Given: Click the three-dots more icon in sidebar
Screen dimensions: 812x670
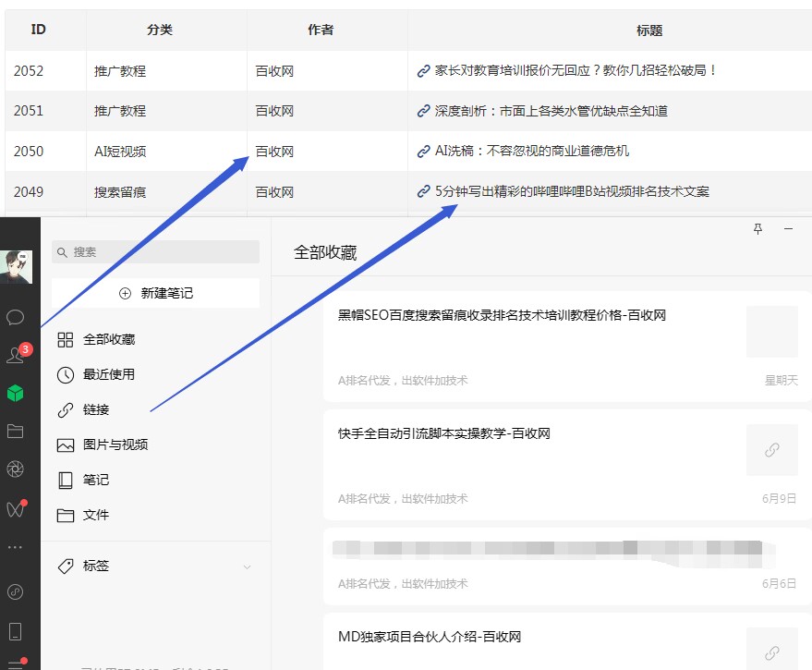Looking at the screenshot, I should [x=15, y=547].
